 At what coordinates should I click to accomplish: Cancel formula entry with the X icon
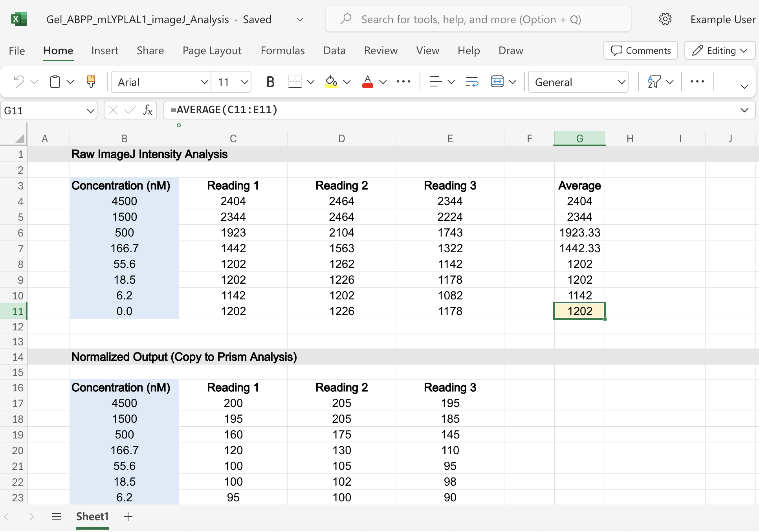tap(113, 110)
